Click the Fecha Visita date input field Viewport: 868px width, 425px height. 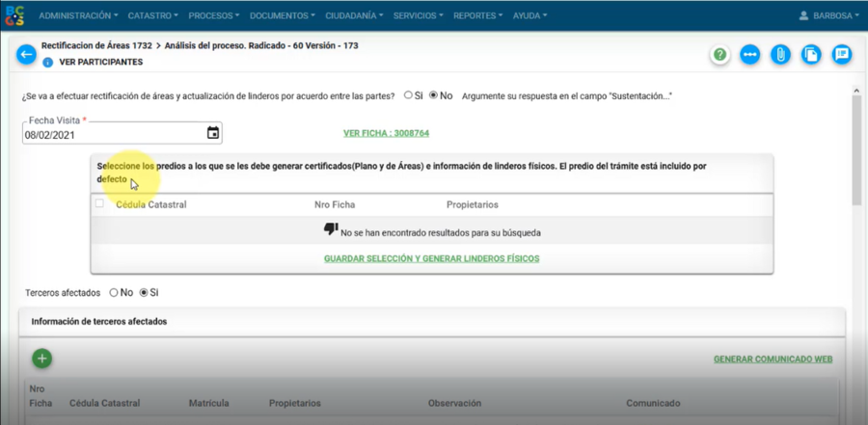[111, 135]
